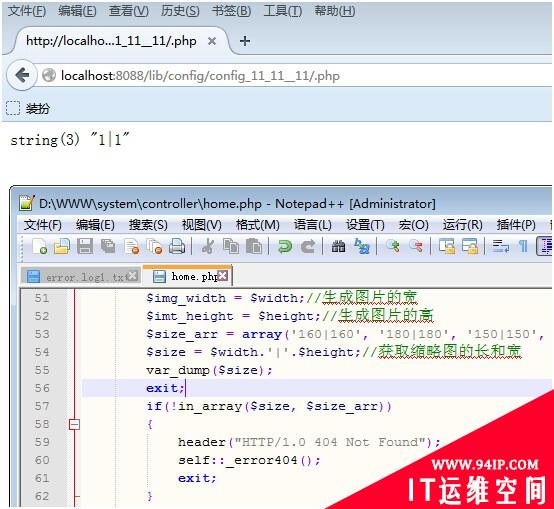Viewport: 554px width, 509px height.
Task: Switch to the error.log1.txt tab
Action: click(x=80, y=276)
